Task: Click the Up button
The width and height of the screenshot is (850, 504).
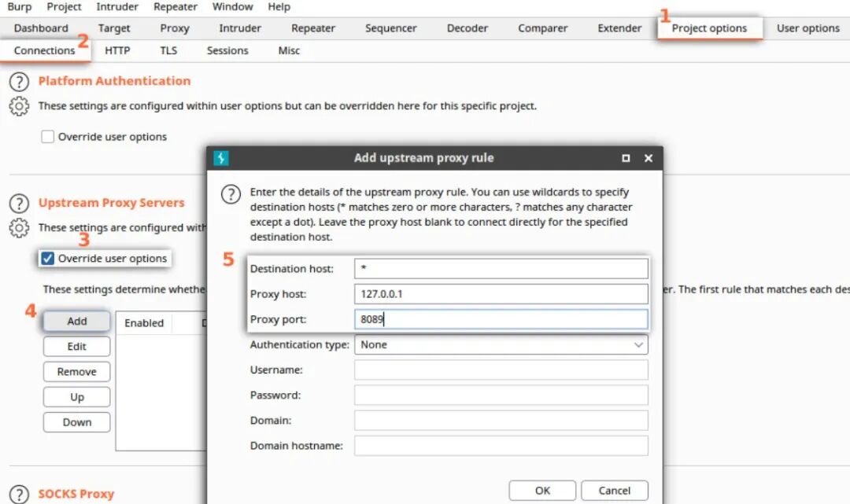Action: pos(76,397)
